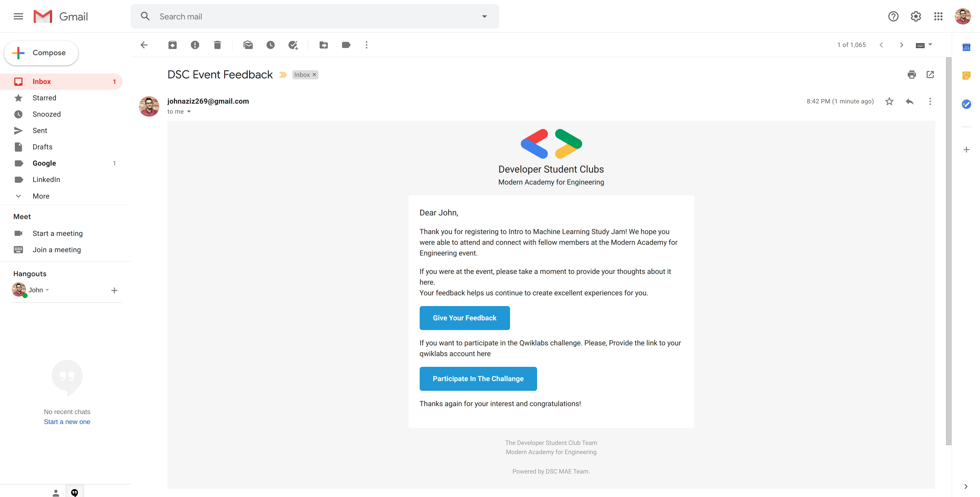This screenshot has height=497, width=980.
Task: Open Google Tasks side panel
Action: (x=966, y=104)
